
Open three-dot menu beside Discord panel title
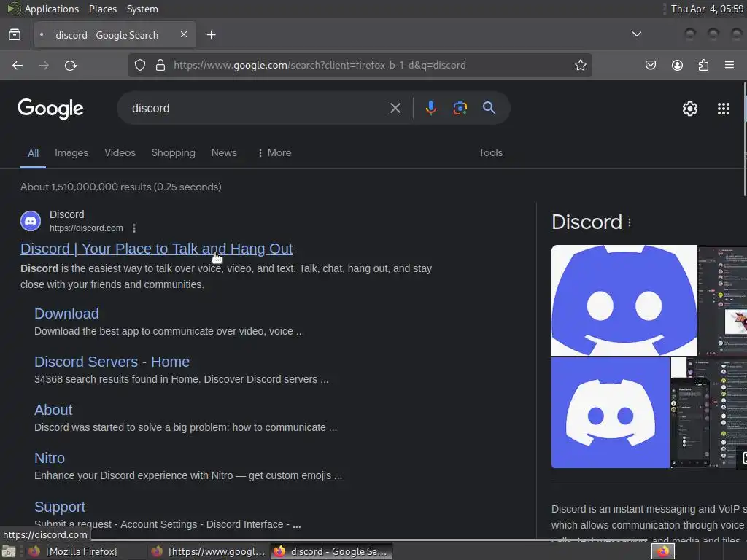pyautogui.click(x=630, y=222)
